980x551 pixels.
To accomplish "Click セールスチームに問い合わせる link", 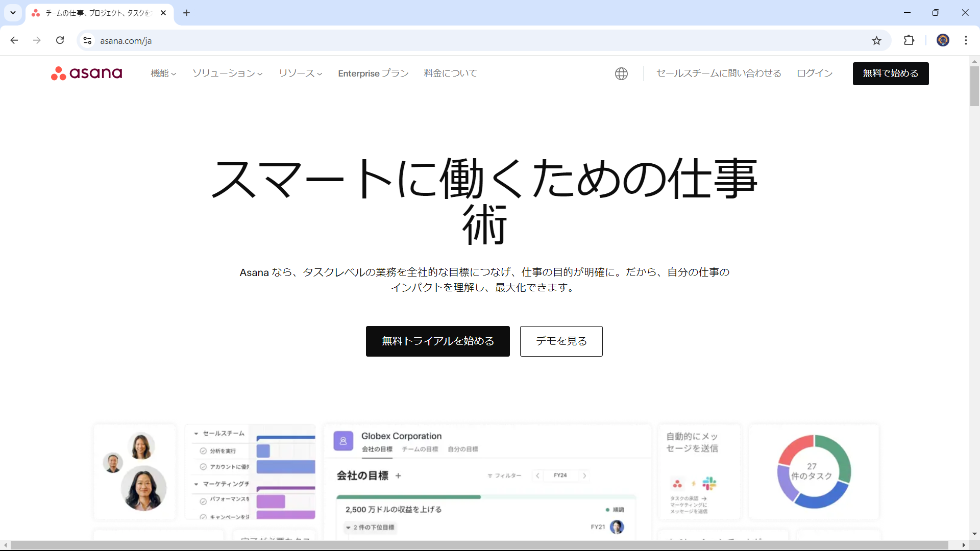I will (x=719, y=73).
